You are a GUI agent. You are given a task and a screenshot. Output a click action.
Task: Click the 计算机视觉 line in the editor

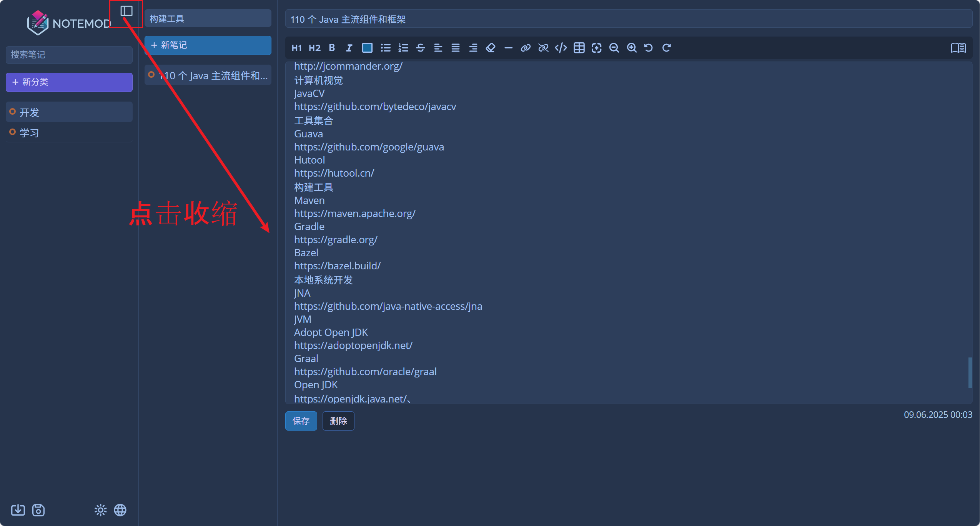coord(318,80)
